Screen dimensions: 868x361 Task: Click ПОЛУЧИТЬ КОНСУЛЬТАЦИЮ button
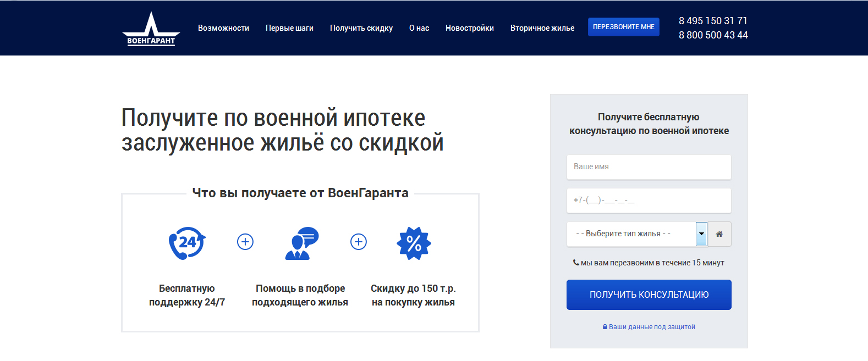coord(649,295)
